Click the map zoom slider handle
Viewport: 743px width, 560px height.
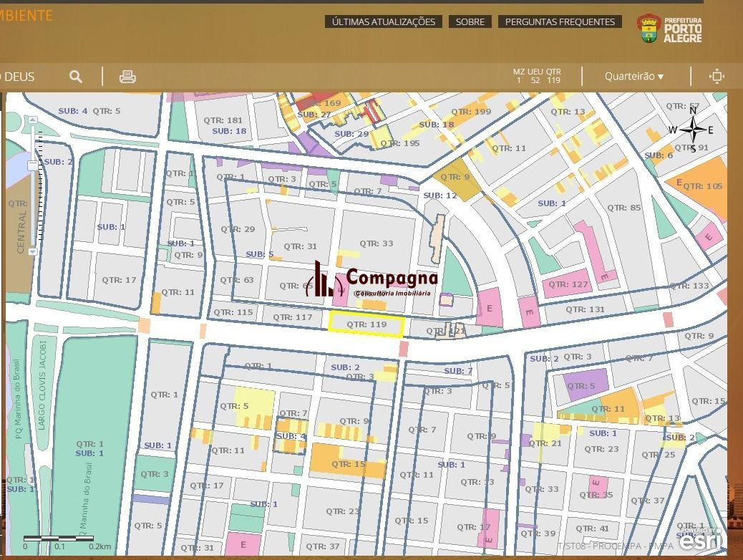pos(33,165)
